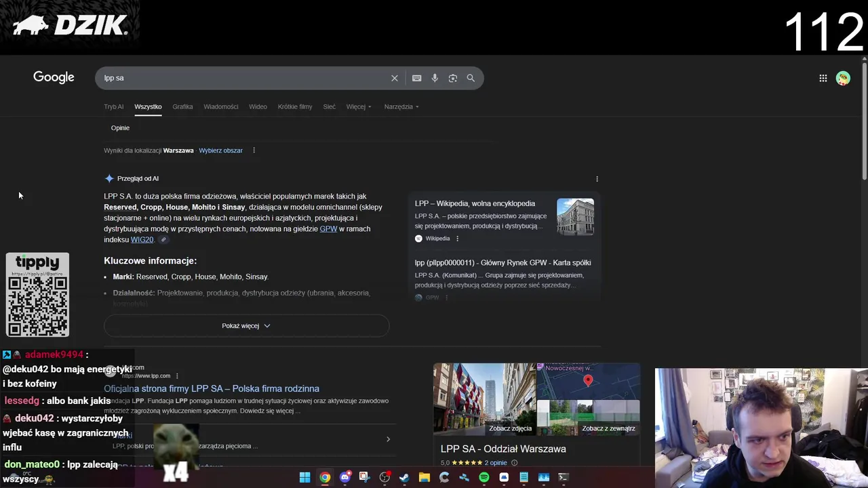Switch to Chrome in the taskbar
868x488 pixels.
[x=325, y=477]
